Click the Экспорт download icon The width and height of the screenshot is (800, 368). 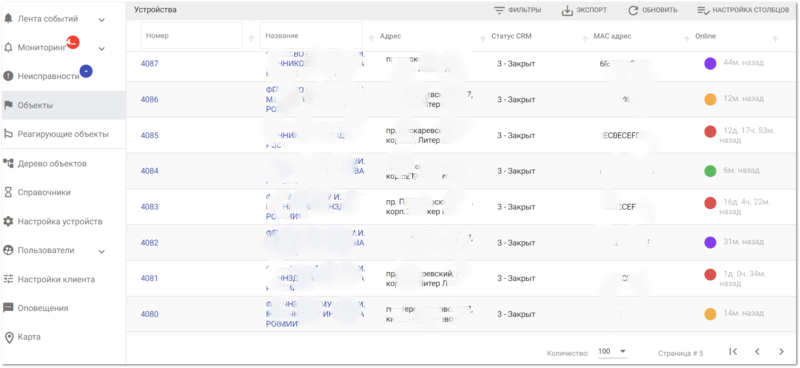pos(567,10)
